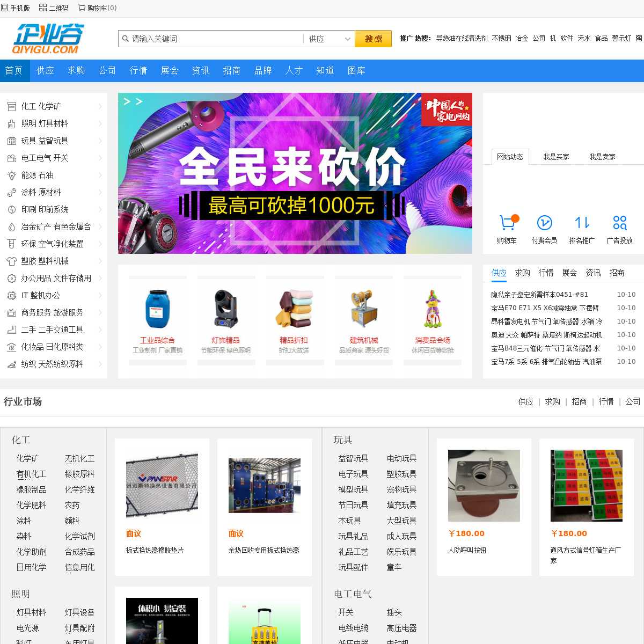
Task: Click the 建筑机械 product image
Action: (x=364, y=309)
